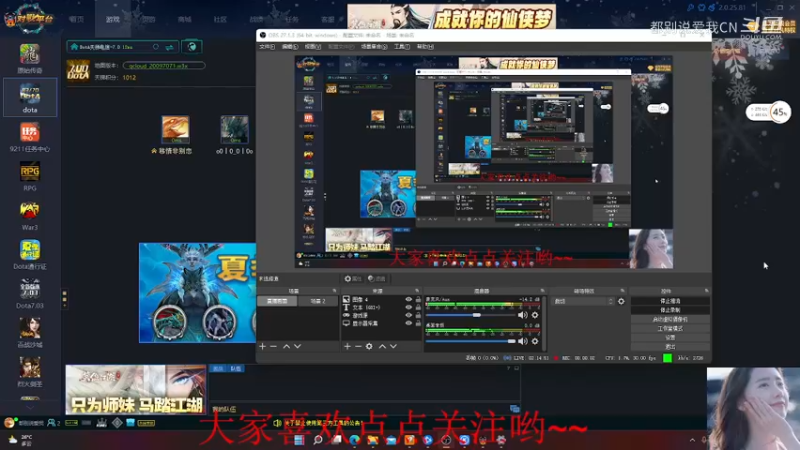Move selected scene down with the arrow
The height and width of the screenshot is (450, 800).
297,346
